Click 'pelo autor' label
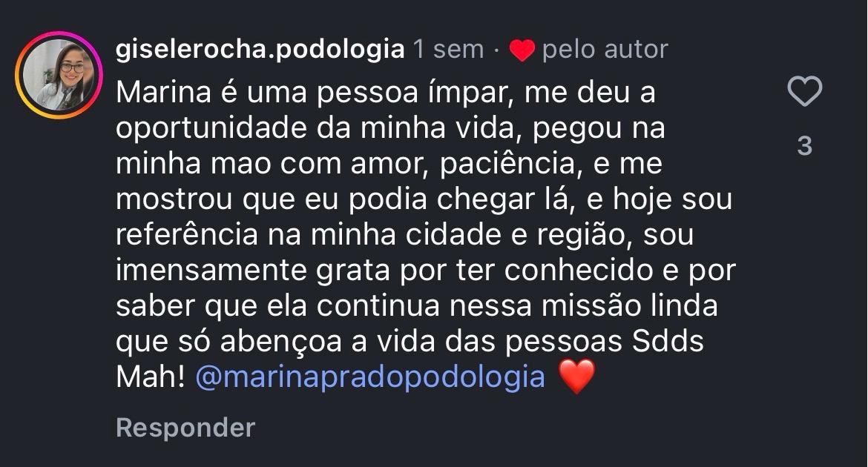Screen dimensions: 868x467 (605, 48)
